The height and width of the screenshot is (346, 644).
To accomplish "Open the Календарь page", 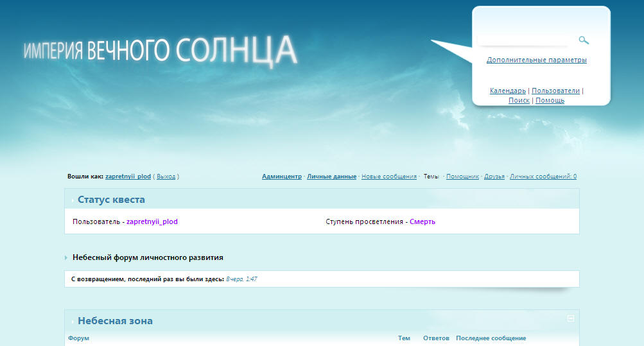I will (x=507, y=91).
